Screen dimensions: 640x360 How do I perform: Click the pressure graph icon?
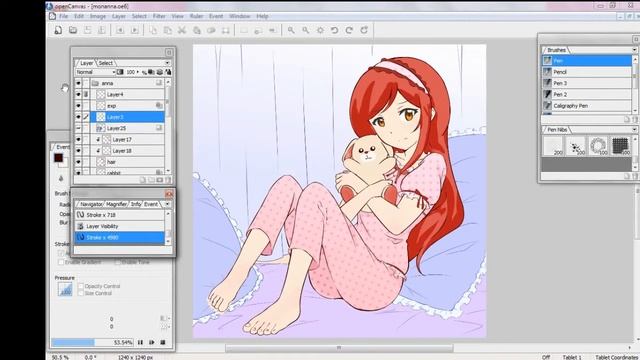[x=65, y=289]
